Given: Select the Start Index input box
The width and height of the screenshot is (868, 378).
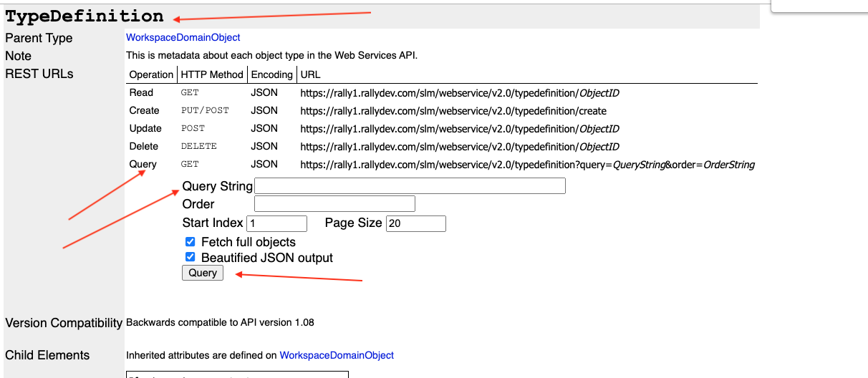Looking at the screenshot, I should (276, 223).
